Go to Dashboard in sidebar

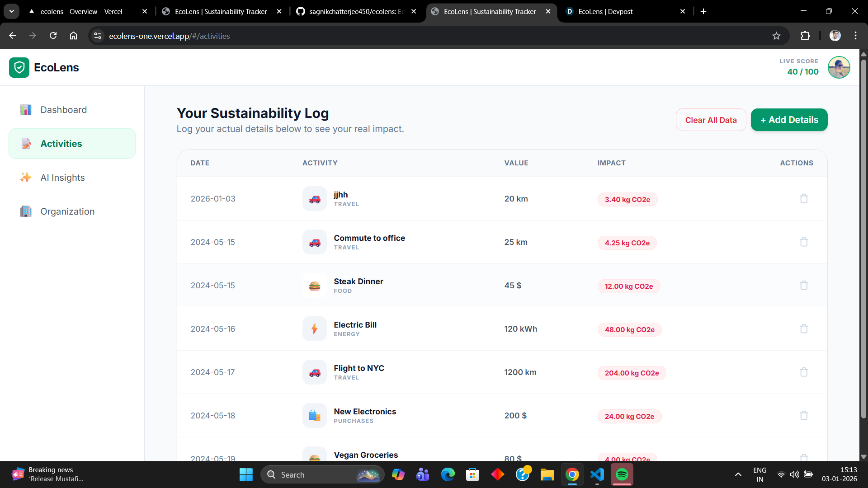(x=63, y=110)
